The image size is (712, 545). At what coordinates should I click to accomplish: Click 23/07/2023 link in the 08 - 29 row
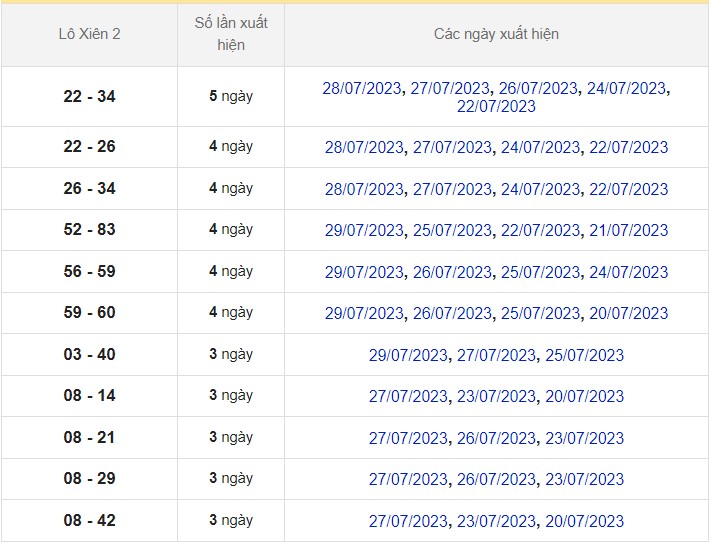click(584, 479)
